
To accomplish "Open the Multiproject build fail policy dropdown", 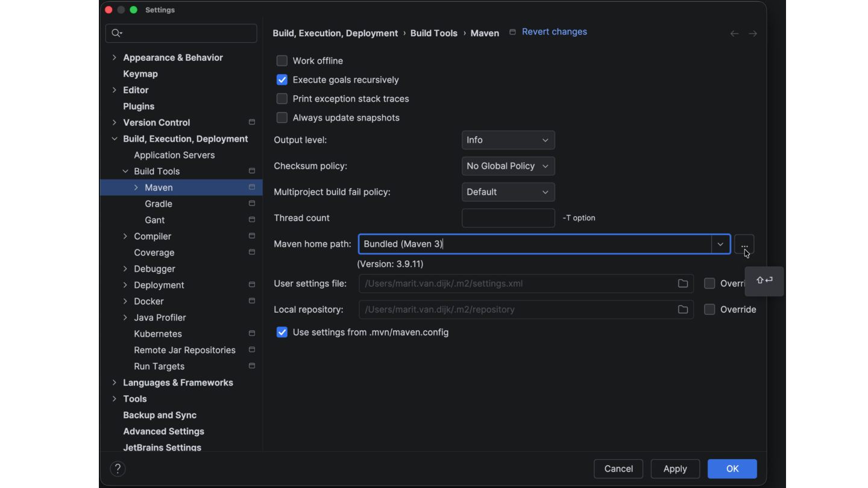I will [508, 192].
